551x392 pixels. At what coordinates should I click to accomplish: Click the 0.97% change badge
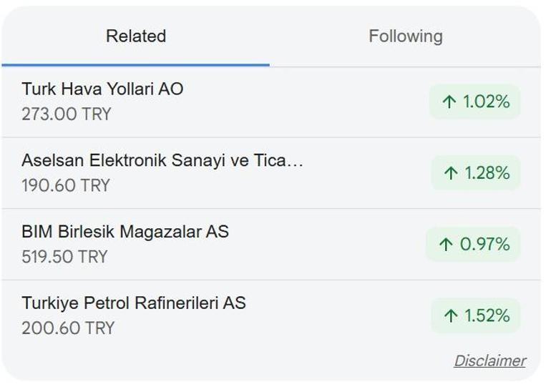(474, 245)
